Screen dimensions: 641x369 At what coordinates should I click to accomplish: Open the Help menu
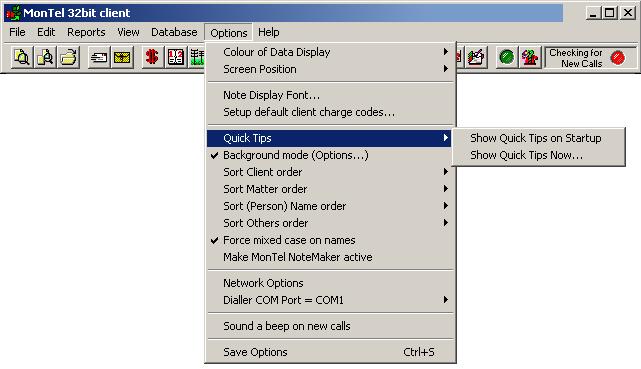(269, 32)
